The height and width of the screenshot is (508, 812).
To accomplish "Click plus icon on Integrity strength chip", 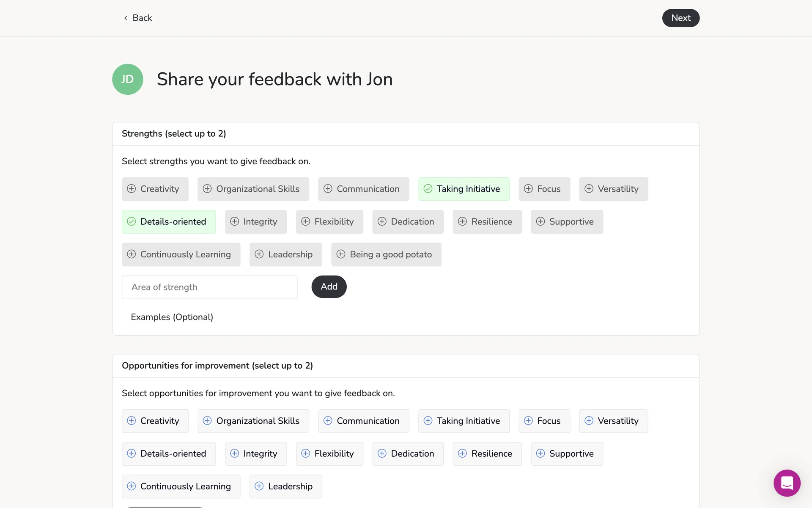I will (x=234, y=221).
